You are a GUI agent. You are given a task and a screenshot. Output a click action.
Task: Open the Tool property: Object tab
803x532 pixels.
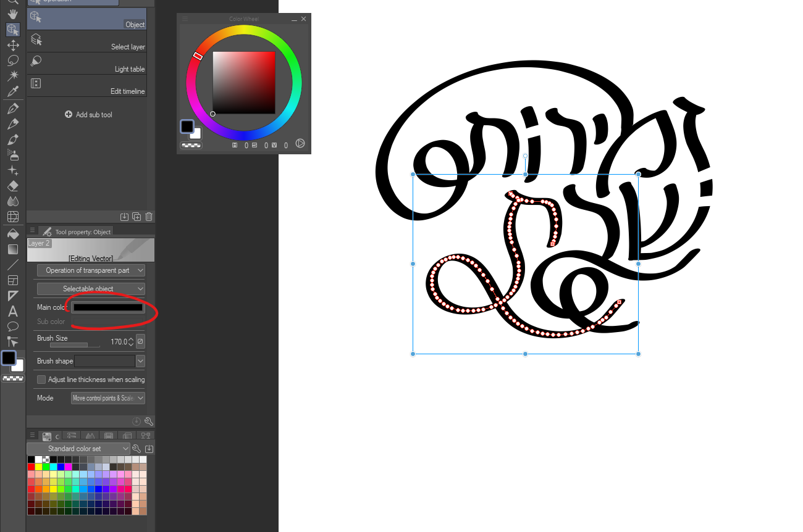77,231
